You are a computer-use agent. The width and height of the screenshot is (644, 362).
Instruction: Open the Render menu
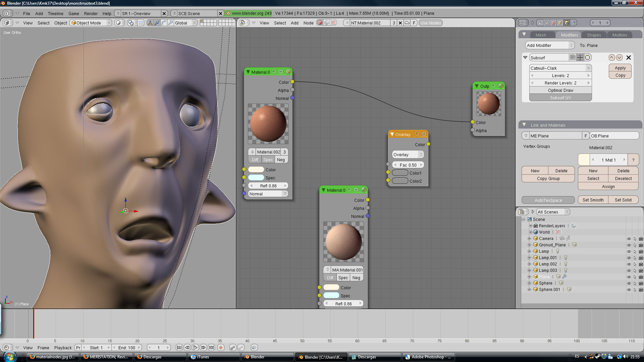pos(91,13)
